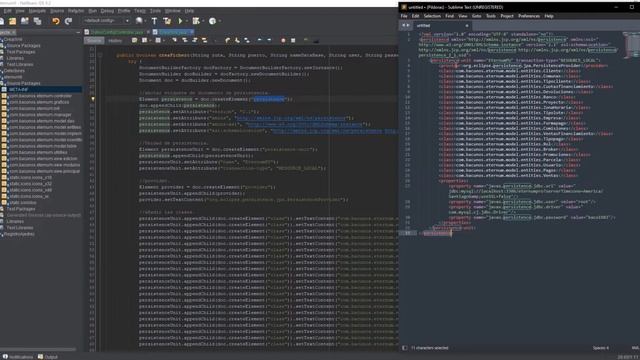Select the untitled tab in Sublime Text
Viewport: 640px width, 360px height.
[x=441, y=25]
